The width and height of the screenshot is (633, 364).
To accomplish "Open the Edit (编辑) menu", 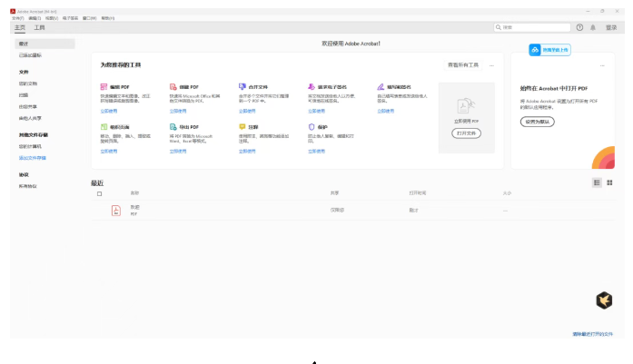I will (35, 18).
